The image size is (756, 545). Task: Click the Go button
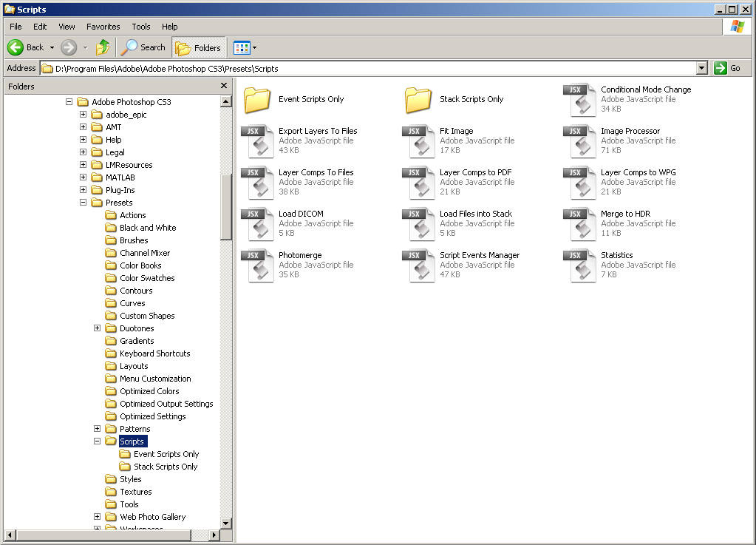tap(728, 69)
